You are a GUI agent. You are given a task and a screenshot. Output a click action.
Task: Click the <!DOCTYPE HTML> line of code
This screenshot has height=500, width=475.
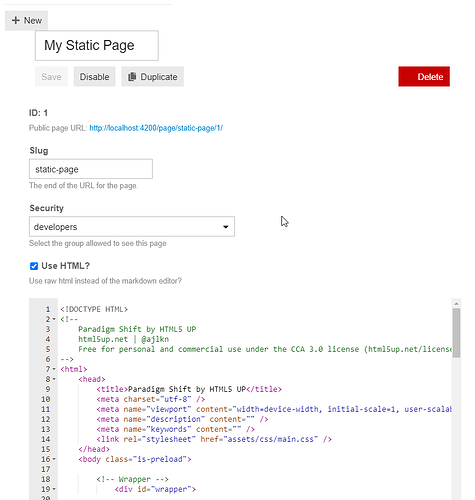pos(94,309)
